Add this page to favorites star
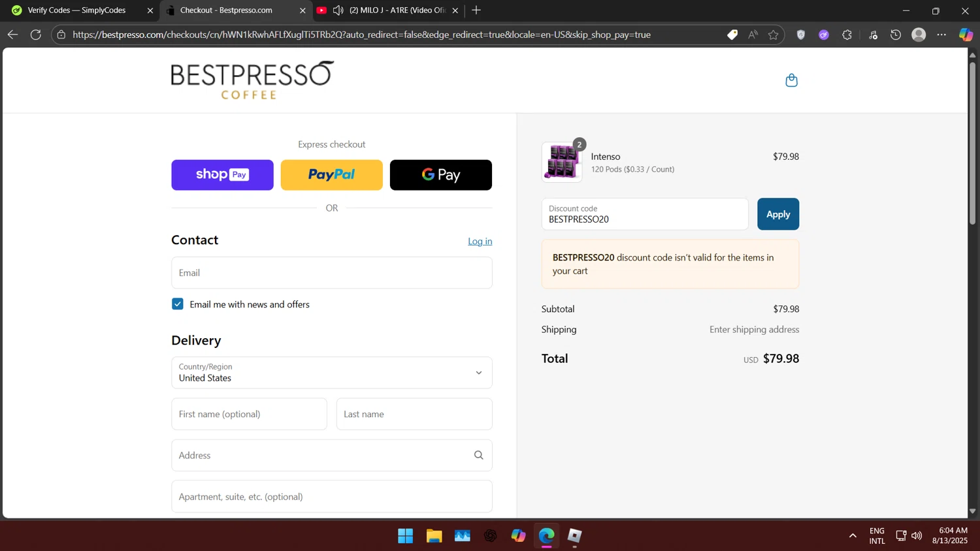Screen dimensions: 980x551 774,35
